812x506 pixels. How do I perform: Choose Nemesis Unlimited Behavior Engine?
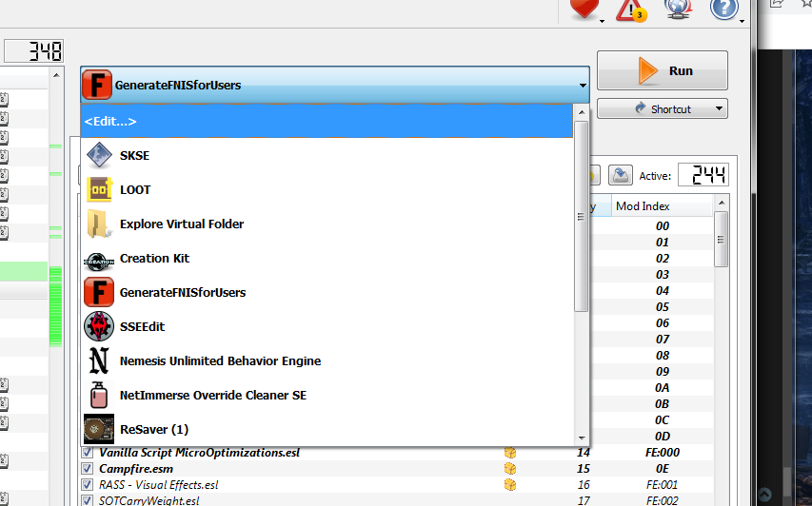pyautogui.click(x=327, y=360)
